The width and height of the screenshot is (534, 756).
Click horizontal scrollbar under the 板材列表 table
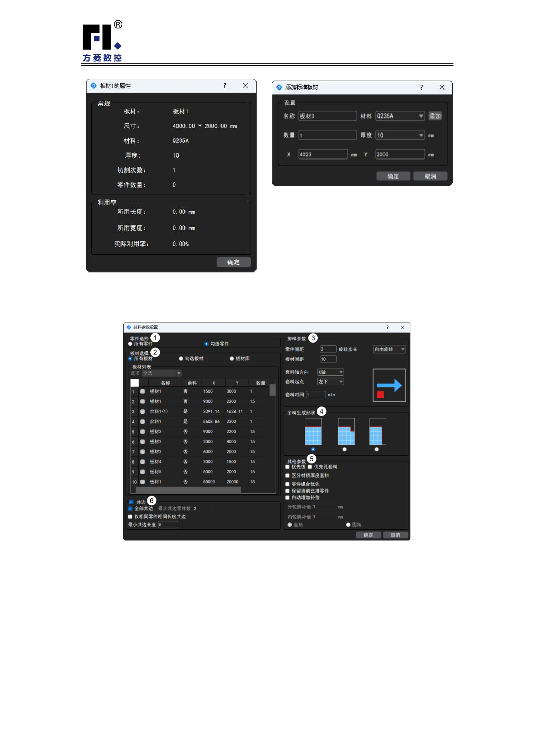(188, 490)
